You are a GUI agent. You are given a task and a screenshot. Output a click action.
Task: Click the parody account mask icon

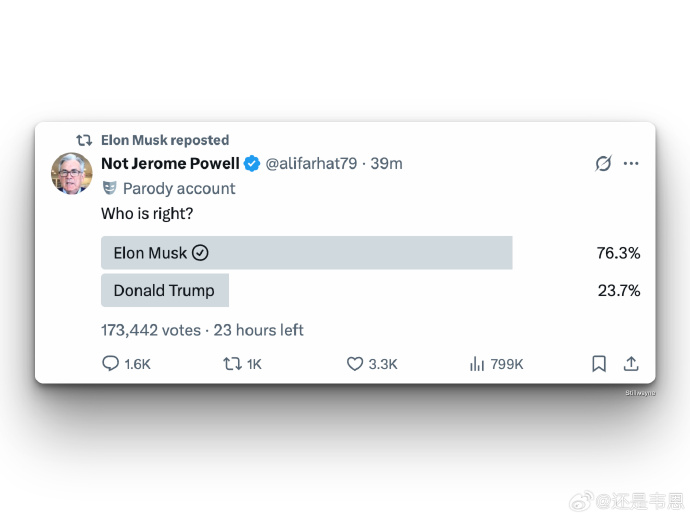[x=110, y=188]
